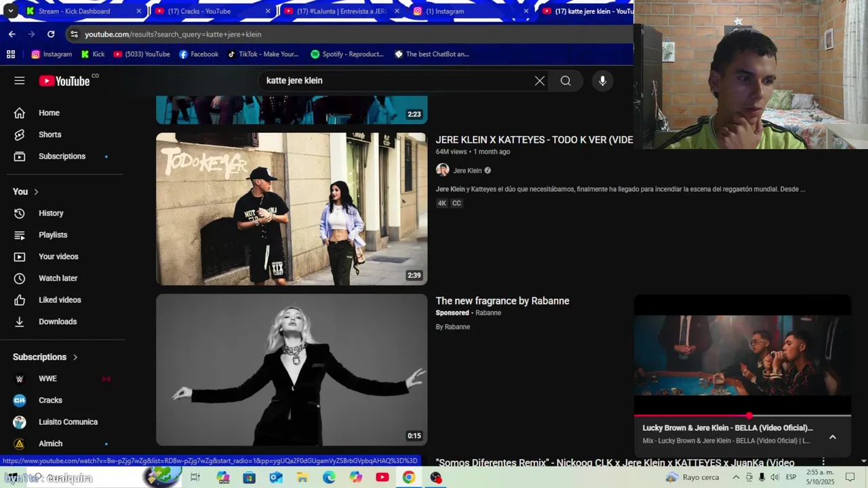Image resolution: width=868 pixels, height=488 pixels.
Task: Go forward with the browser arrow
Action: 31,34
